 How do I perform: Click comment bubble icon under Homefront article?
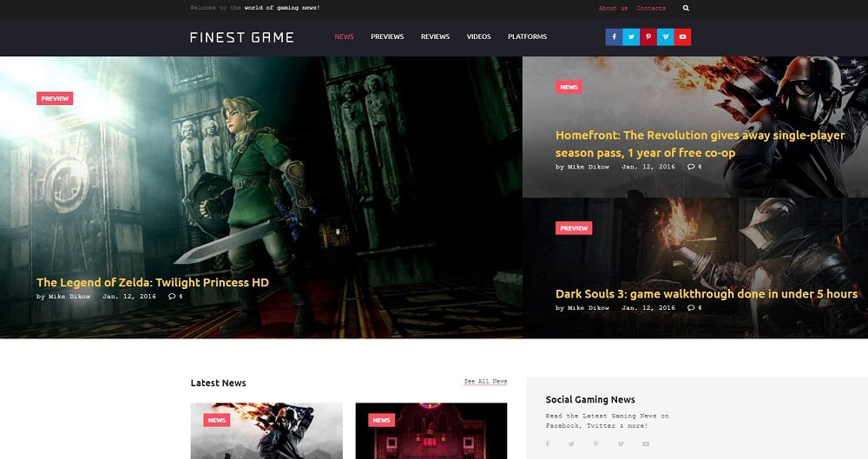pos(691,167)
